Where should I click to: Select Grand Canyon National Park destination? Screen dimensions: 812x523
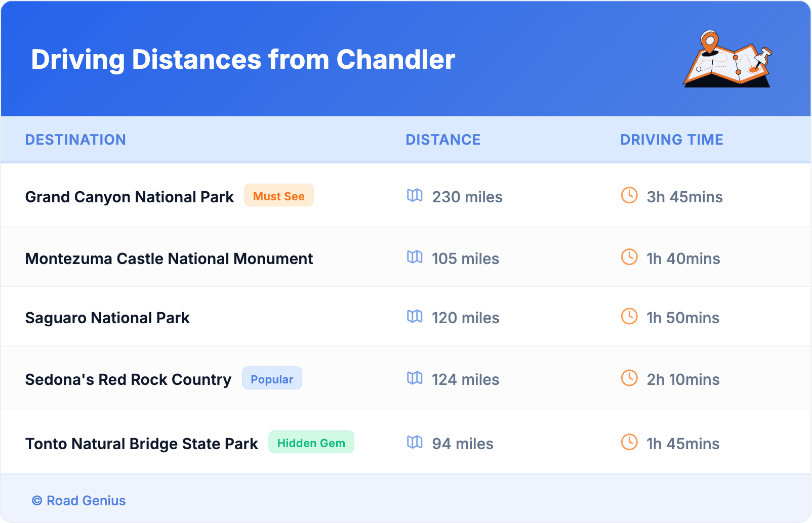click(x=130, y=197)
